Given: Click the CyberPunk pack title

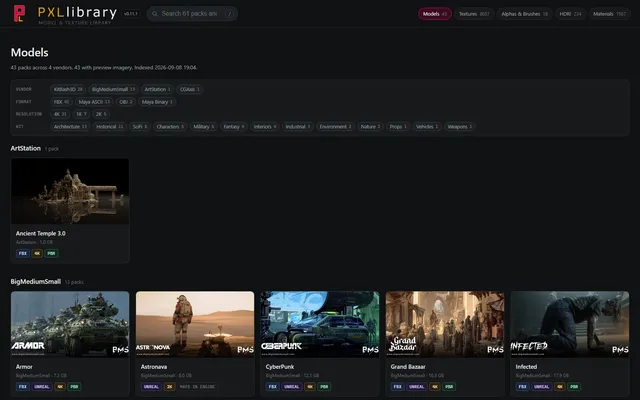Looking at the screenshot, I should pos(280,367).
